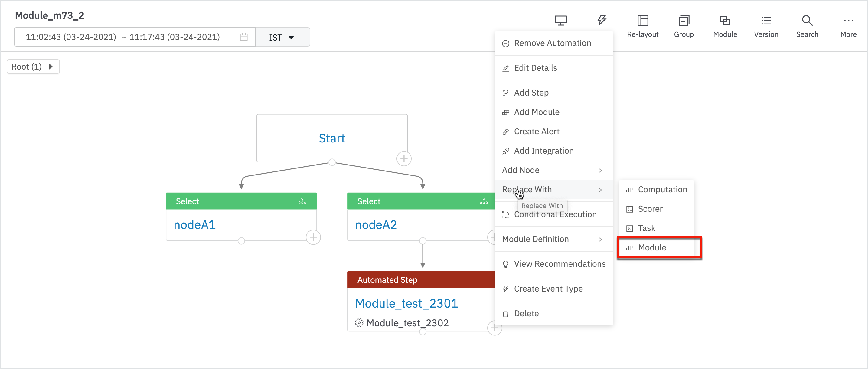The width and height of the screenshot is (868, 369).
Task: Click nodeA2 bottom connector circle
Action: 423,241
